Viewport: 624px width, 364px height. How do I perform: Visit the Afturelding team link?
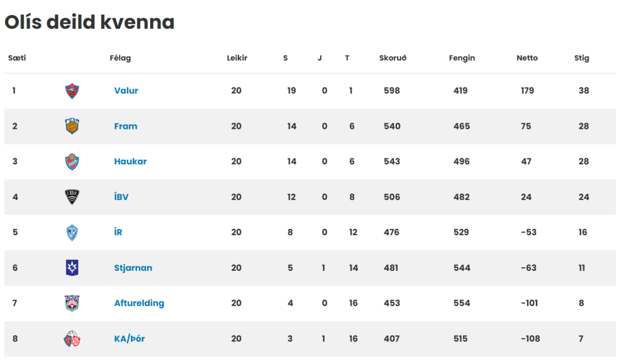tap(139, 303)
